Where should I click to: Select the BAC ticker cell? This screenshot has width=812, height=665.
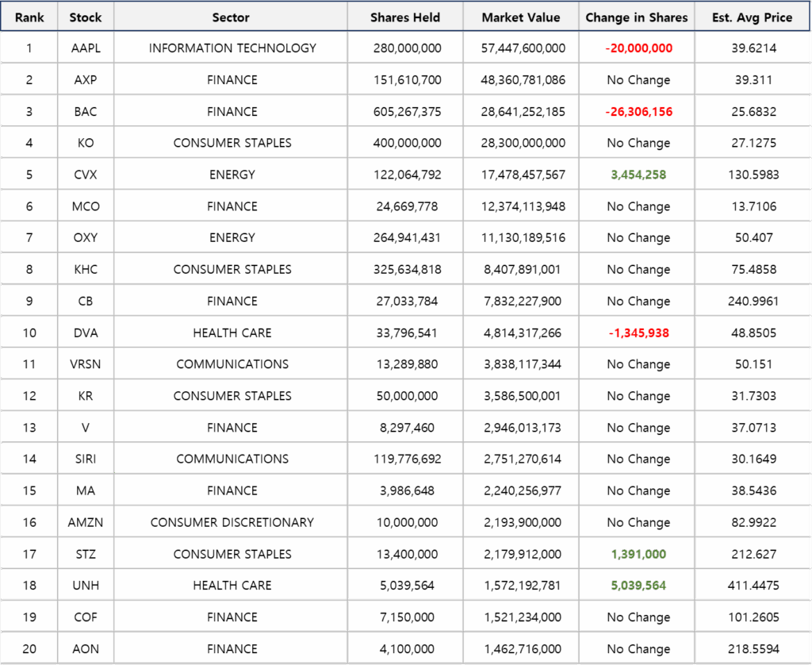[86, 111]
